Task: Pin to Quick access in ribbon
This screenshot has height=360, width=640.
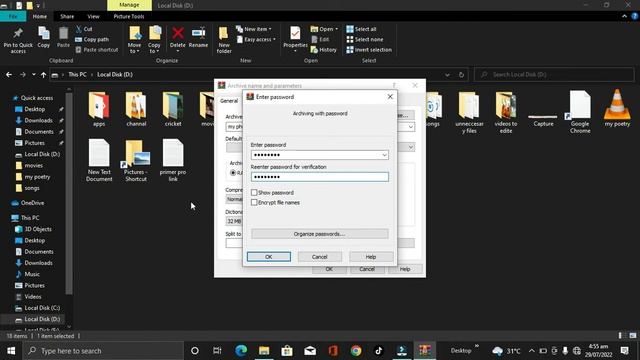Action: [x=18, y=40]
